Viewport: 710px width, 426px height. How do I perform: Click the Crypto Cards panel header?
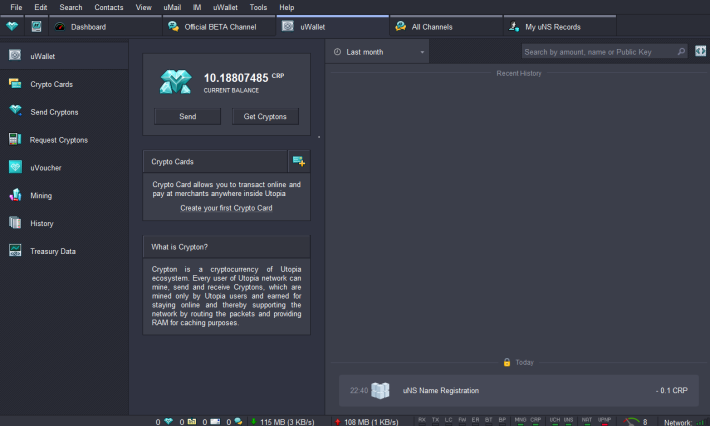(215, 162)
